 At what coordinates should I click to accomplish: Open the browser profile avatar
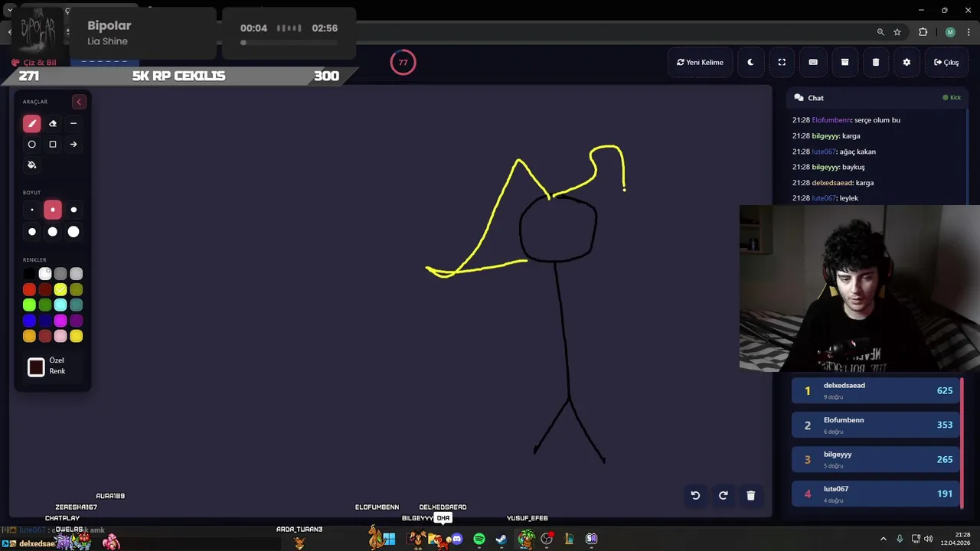coord(950,32)
